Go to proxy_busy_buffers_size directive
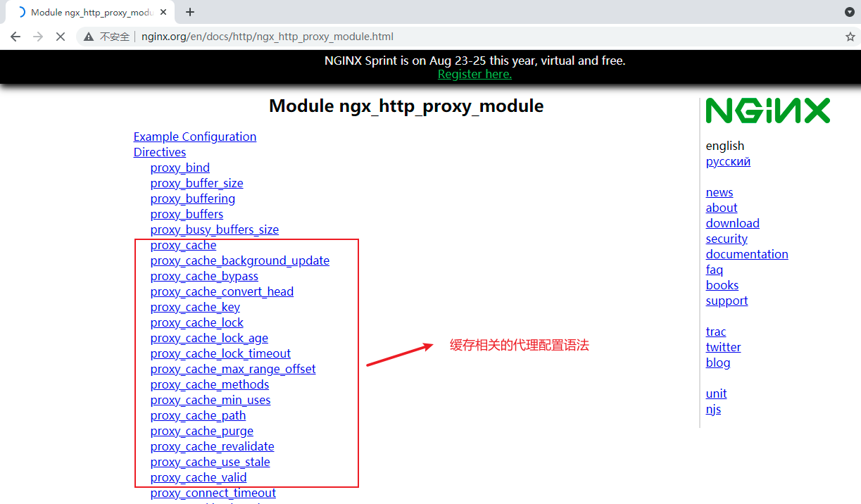Screen dimensions: 861x504 coord(215,229)
